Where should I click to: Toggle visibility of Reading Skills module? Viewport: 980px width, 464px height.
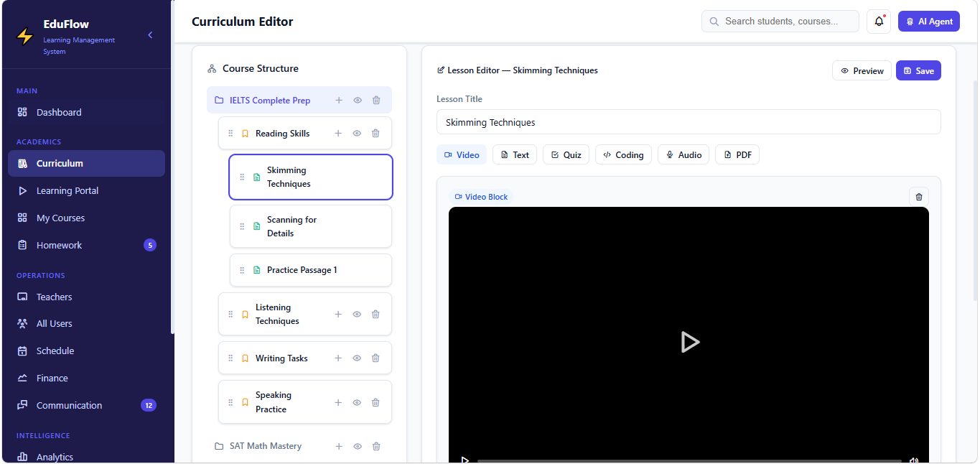pos(357,134)
